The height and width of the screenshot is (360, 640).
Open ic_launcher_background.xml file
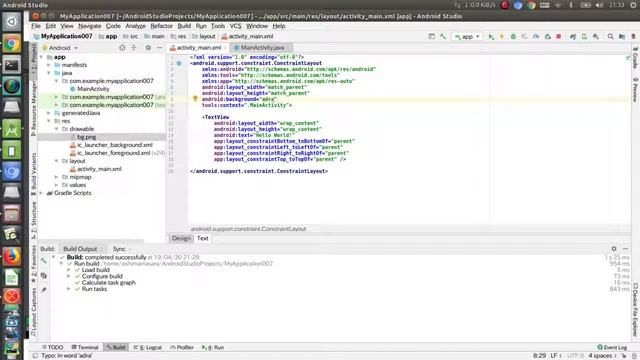(115, 145)
